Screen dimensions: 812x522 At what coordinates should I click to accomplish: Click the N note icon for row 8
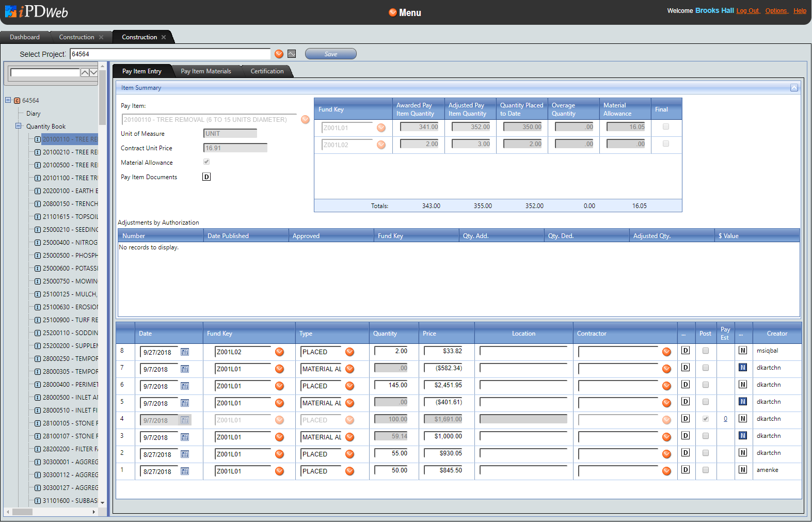pos(743,351)
